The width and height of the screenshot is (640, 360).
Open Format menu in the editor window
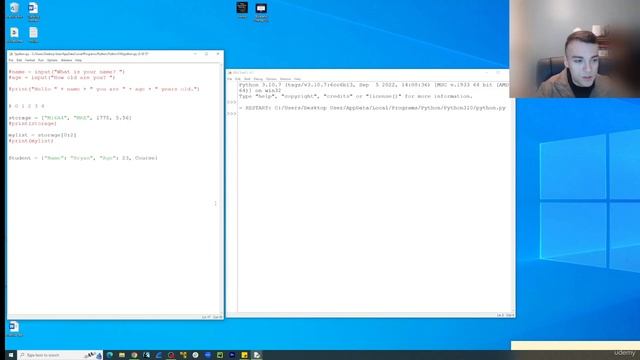tap(30, 60)
